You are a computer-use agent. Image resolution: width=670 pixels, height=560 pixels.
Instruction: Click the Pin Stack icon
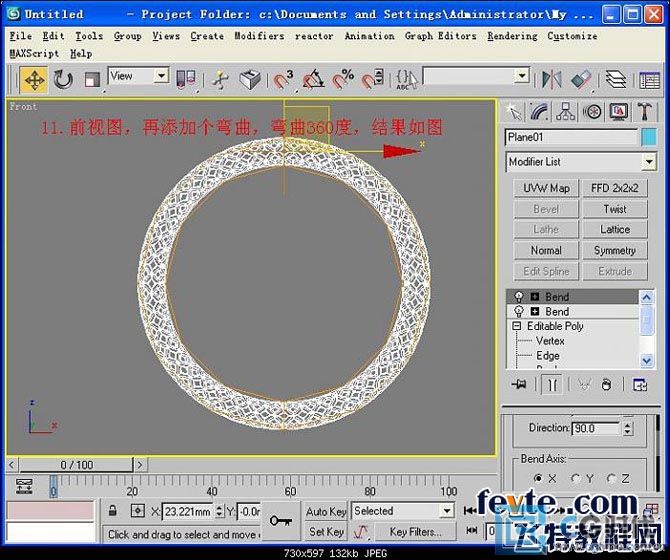pos(519,385)
